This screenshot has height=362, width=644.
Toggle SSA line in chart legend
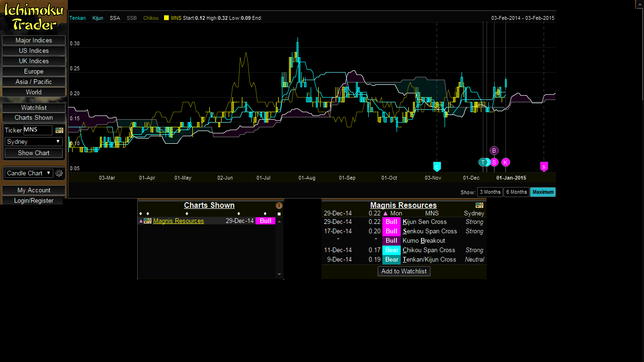coord(115,18)
